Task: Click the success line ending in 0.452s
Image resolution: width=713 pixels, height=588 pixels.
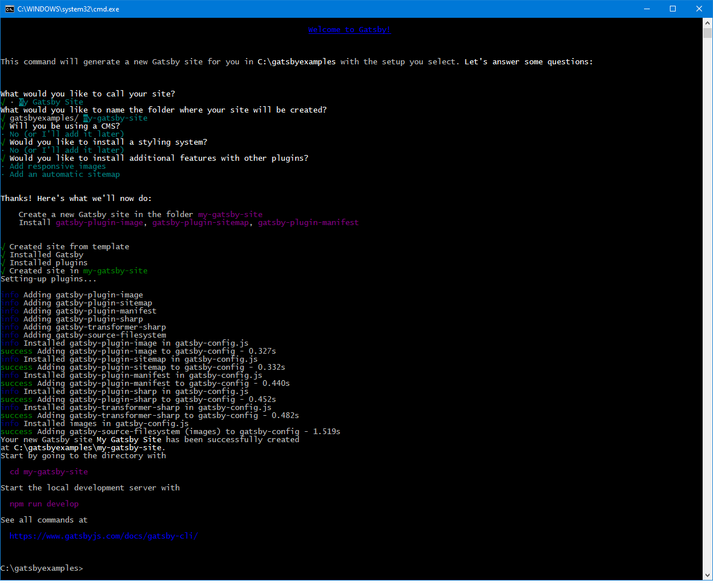Action: click(x=138, y=399)
